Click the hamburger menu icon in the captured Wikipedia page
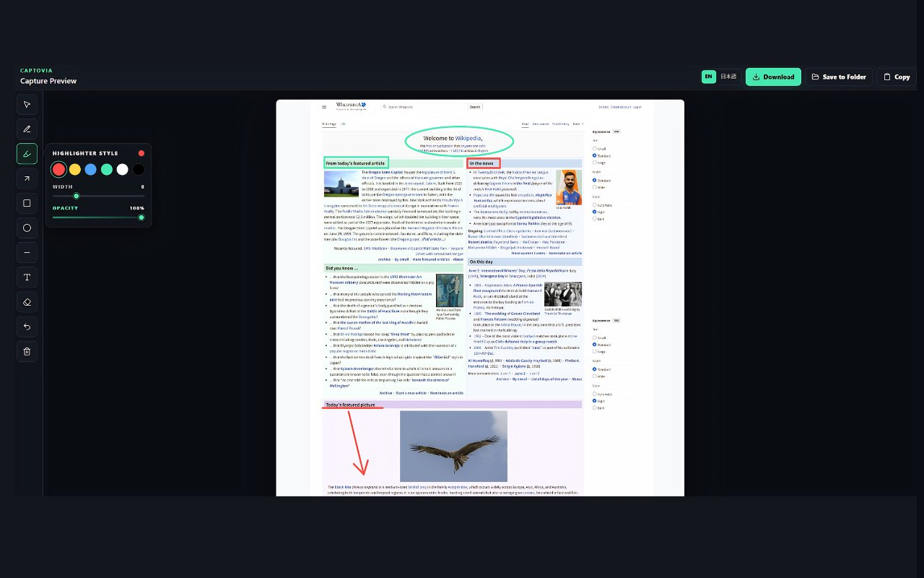924x578 pixels. (324, 107)
